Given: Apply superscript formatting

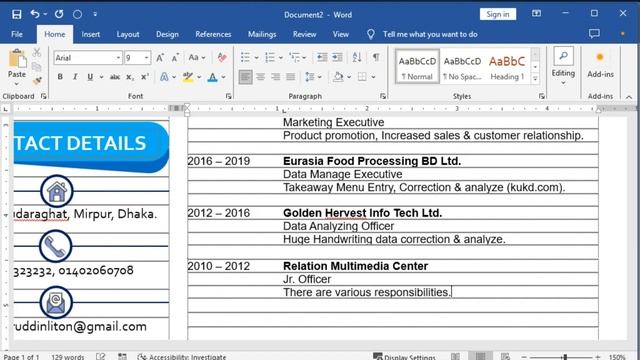Looking at the screenshot, I should [144, 77].
